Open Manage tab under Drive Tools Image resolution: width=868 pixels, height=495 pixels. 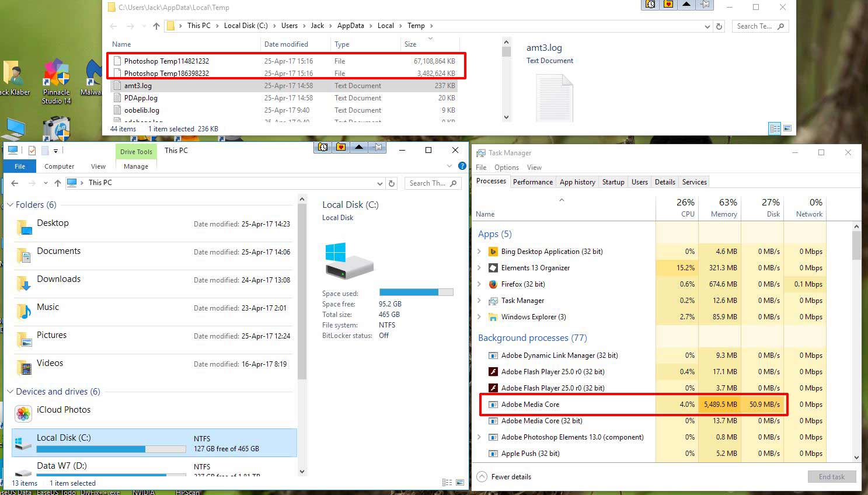(x=136, y=166)
